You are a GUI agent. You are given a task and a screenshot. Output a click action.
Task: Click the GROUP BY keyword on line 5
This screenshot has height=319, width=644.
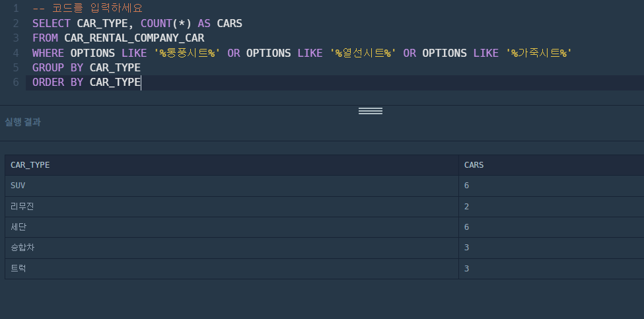click(x=58, y=68)
